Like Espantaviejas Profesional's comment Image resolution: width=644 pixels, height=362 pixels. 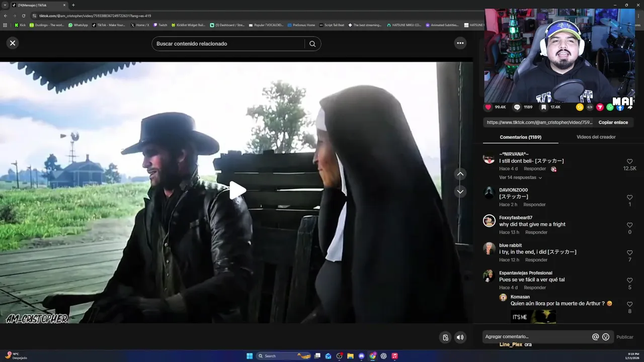click(629, 281)
